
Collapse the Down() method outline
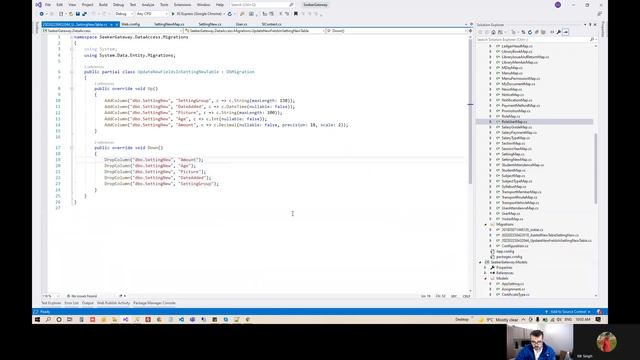(71, 148)
